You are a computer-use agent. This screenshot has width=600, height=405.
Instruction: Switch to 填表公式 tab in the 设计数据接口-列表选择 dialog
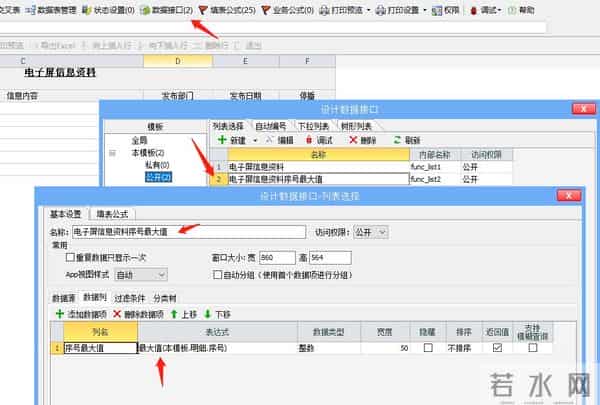(112, 214)
